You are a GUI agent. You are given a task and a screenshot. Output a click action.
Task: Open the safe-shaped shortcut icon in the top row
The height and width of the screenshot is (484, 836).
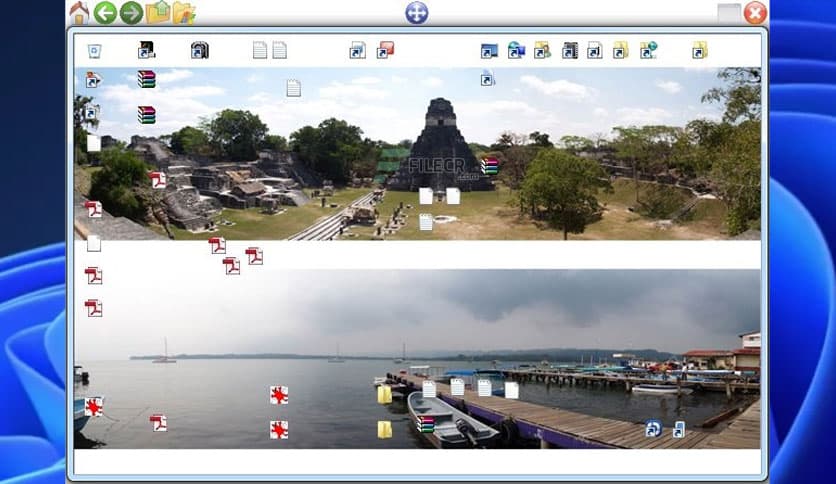(199, 51)
